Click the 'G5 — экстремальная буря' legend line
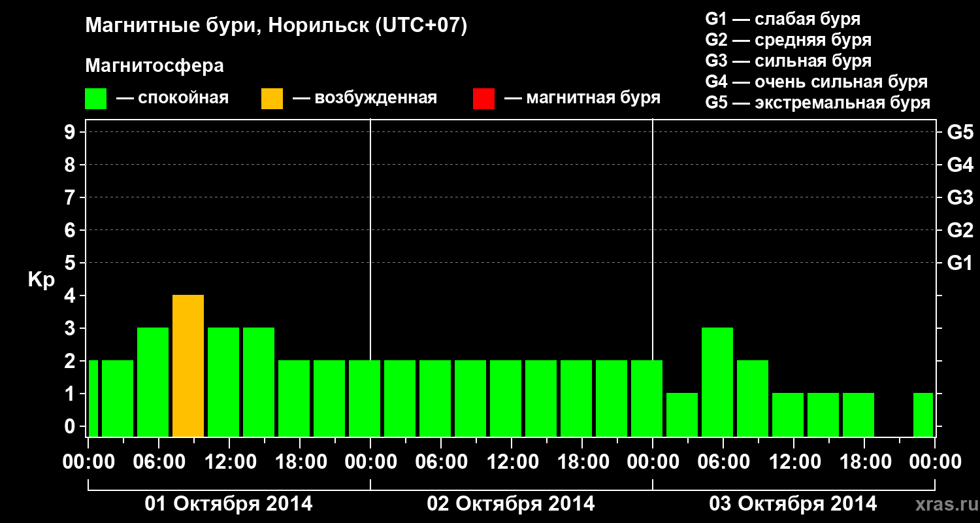 pyautogui.click(x=818, y=103)
